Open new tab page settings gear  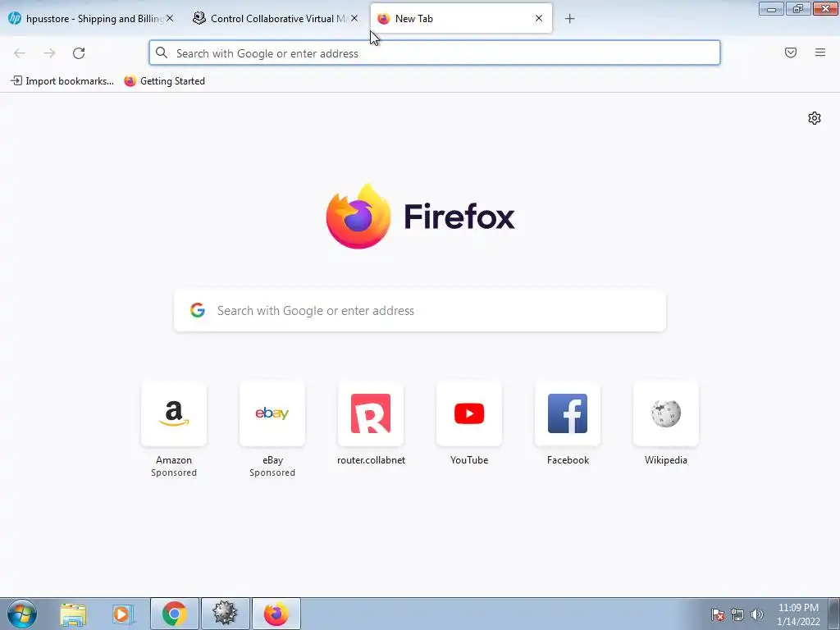point(815,118)
